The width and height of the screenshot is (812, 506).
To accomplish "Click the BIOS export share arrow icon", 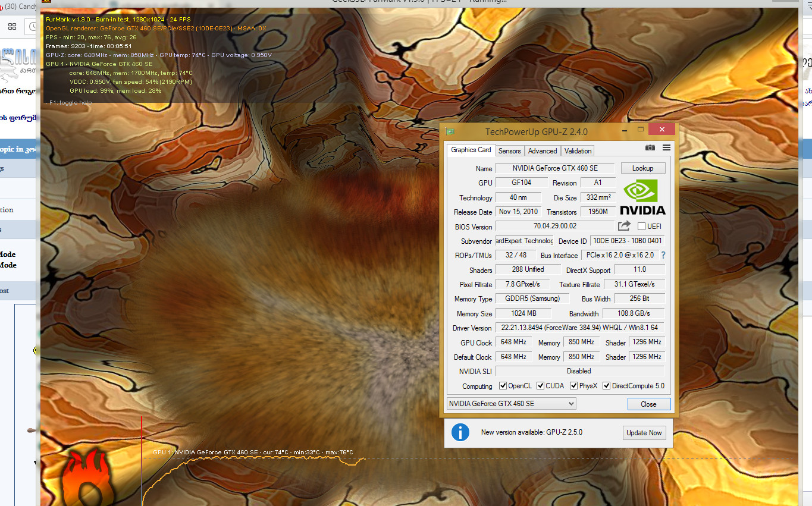I will 624,226.
